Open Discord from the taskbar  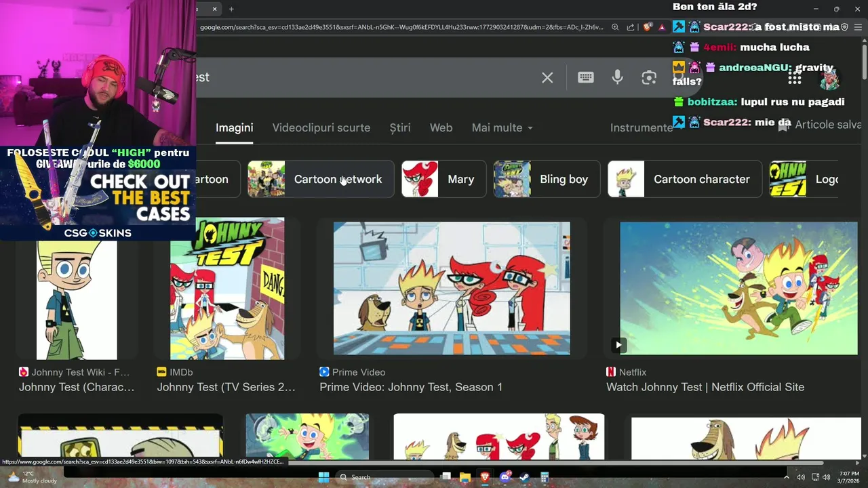[x=505, y=477]
